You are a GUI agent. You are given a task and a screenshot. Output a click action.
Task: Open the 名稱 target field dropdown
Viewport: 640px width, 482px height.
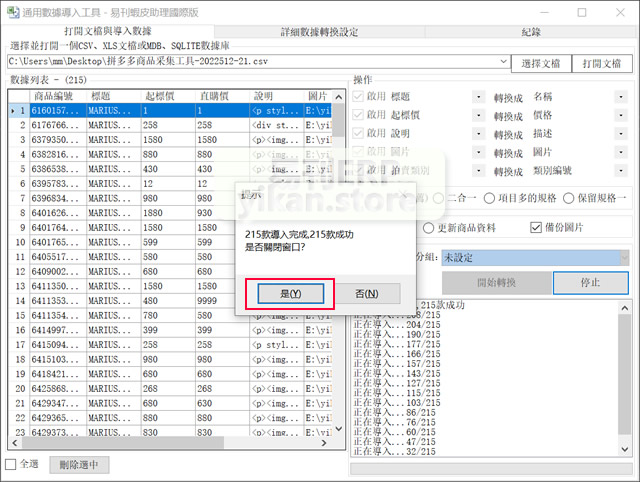click(x=621, y=96)
